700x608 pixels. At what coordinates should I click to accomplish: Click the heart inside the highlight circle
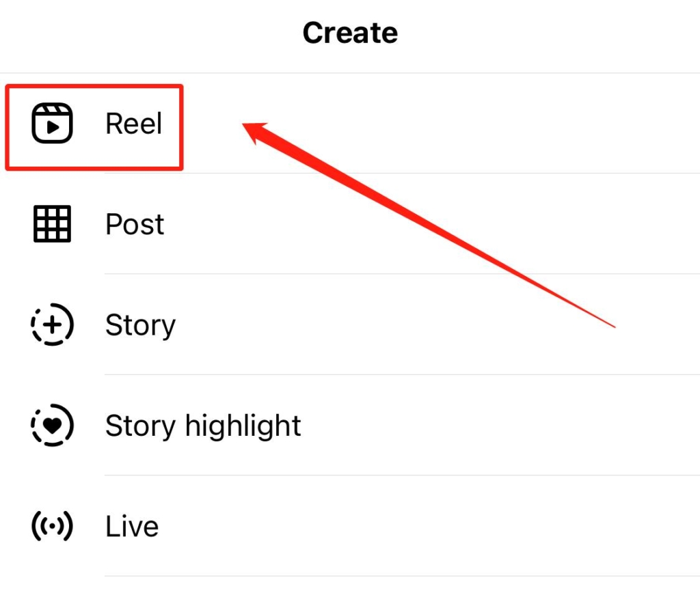tap(51, 424)
